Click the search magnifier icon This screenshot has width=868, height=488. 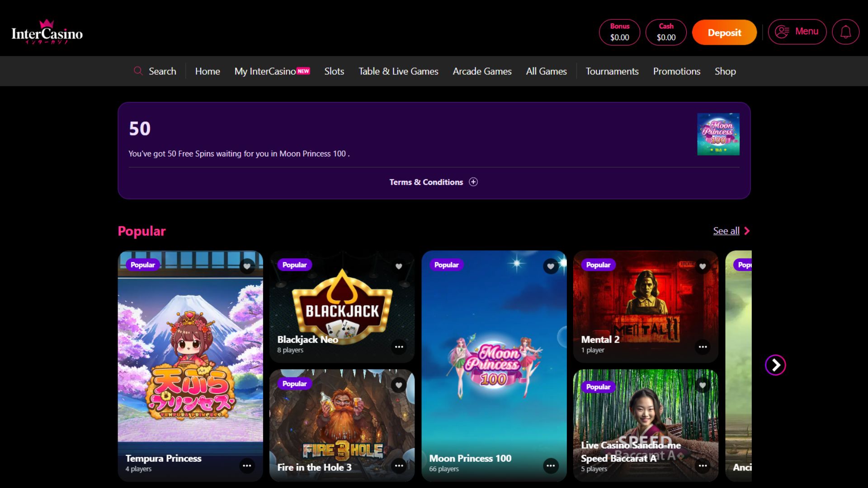138,71
